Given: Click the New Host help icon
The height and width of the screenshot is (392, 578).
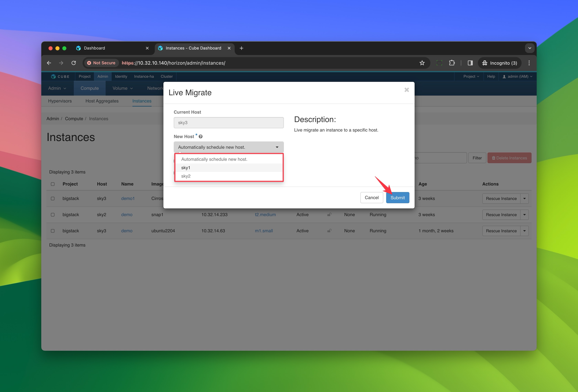Looking at the screenshot, I should [201, 137].
